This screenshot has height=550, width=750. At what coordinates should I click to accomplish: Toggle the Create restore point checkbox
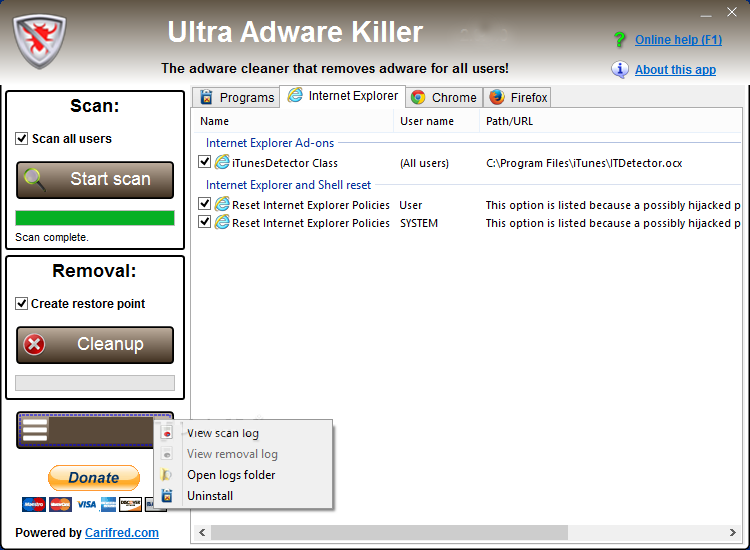point(22,304)
